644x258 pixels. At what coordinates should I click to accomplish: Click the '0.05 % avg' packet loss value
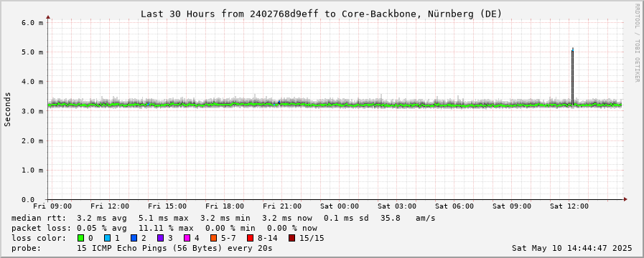[101, 228]
